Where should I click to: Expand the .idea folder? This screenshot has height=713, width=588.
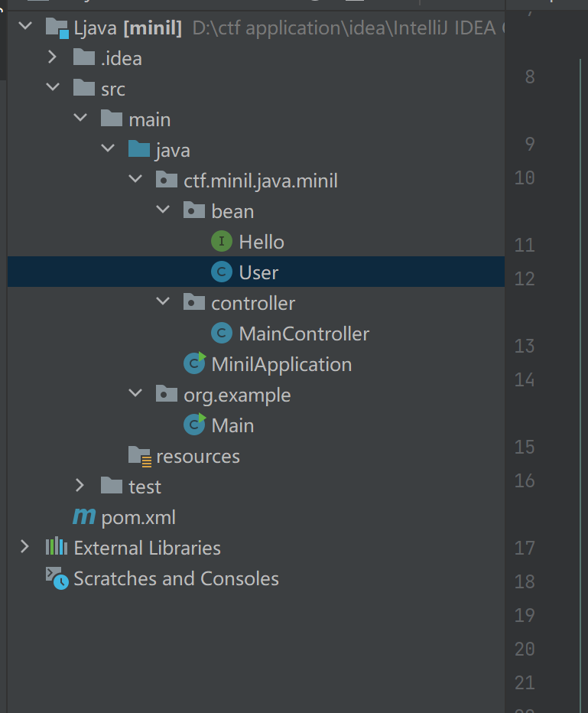point(52,58)
